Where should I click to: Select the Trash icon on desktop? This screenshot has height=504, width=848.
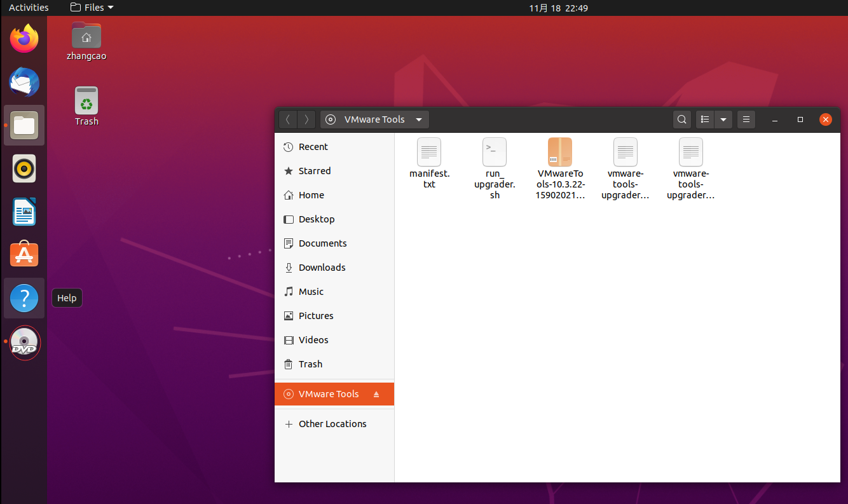click(x=86, y=106)
